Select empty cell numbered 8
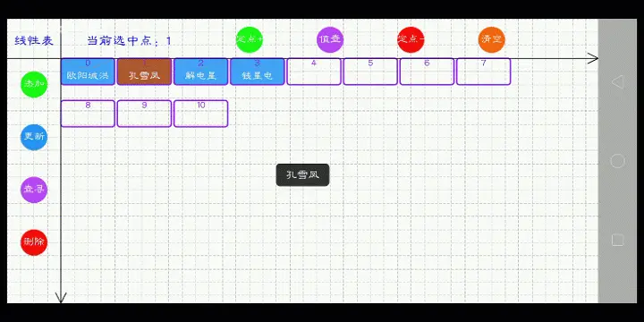The height and width of the screenshot is (322, 644). click(x=88, y=114)
